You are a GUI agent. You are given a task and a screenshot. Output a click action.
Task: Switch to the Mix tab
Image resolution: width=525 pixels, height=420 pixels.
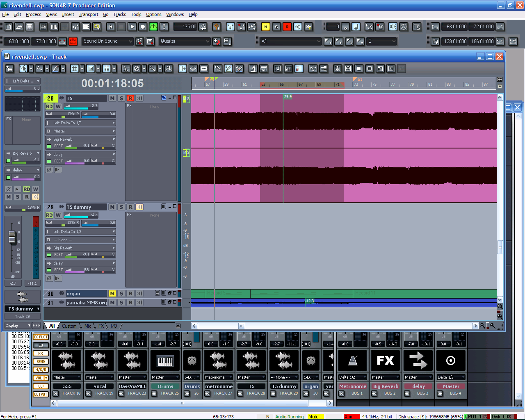[x=87, y=326]
